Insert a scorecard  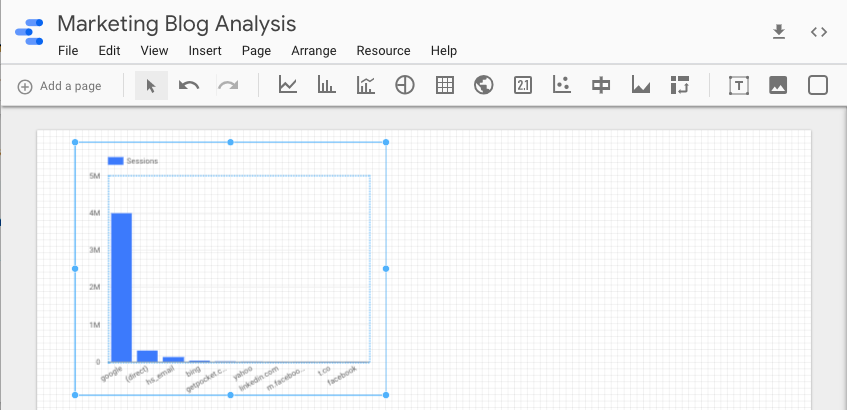(x=523, y=86)
